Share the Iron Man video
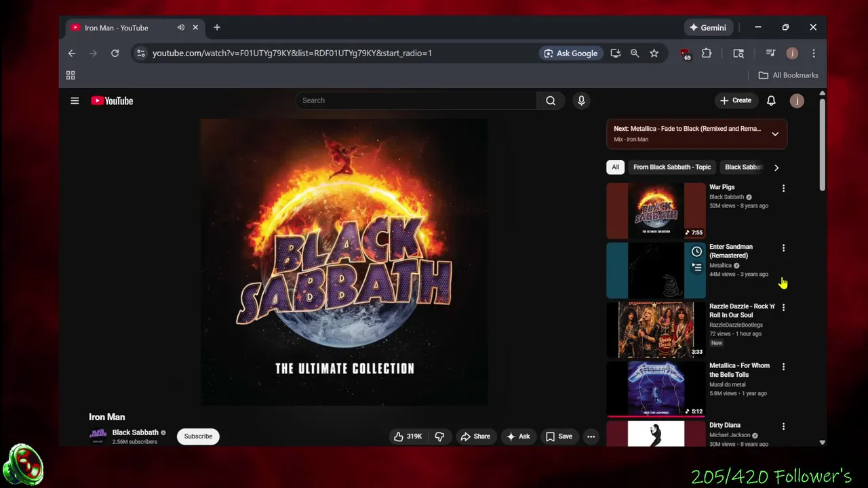Image resolution: width=868 pixels, height=488 pixels. click(475, 436)
